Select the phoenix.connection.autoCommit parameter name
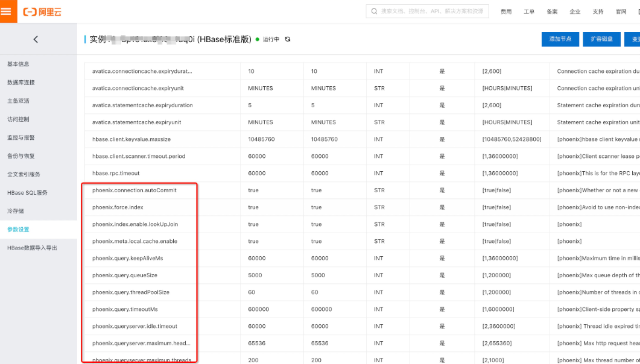 point(135,190)
